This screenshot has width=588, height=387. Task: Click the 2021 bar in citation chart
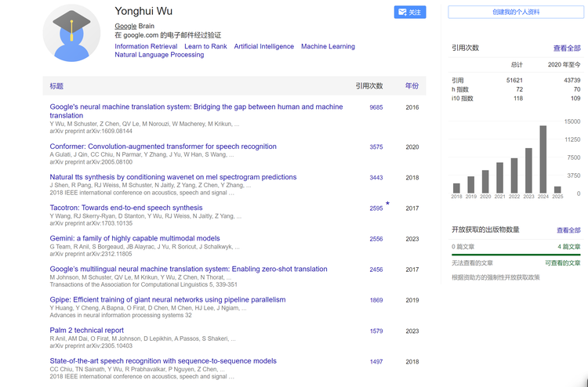pyautogui.click(x=500, y=178)
